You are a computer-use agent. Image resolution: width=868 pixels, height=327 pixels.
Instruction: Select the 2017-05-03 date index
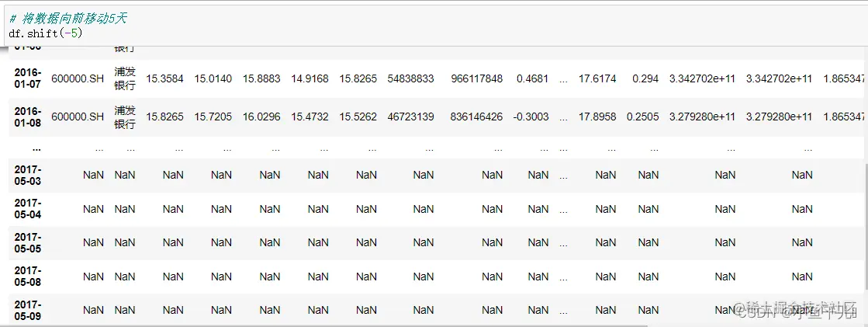(x=28, y=175)
